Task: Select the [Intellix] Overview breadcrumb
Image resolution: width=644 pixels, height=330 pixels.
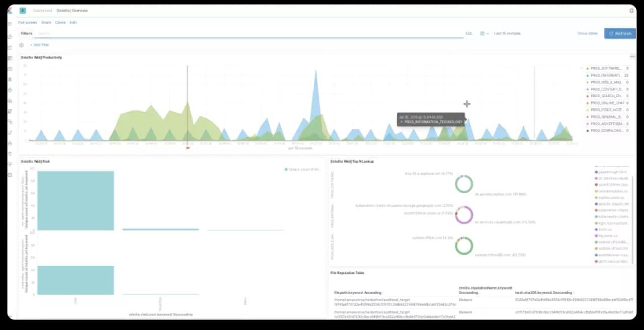Action: 72,10
